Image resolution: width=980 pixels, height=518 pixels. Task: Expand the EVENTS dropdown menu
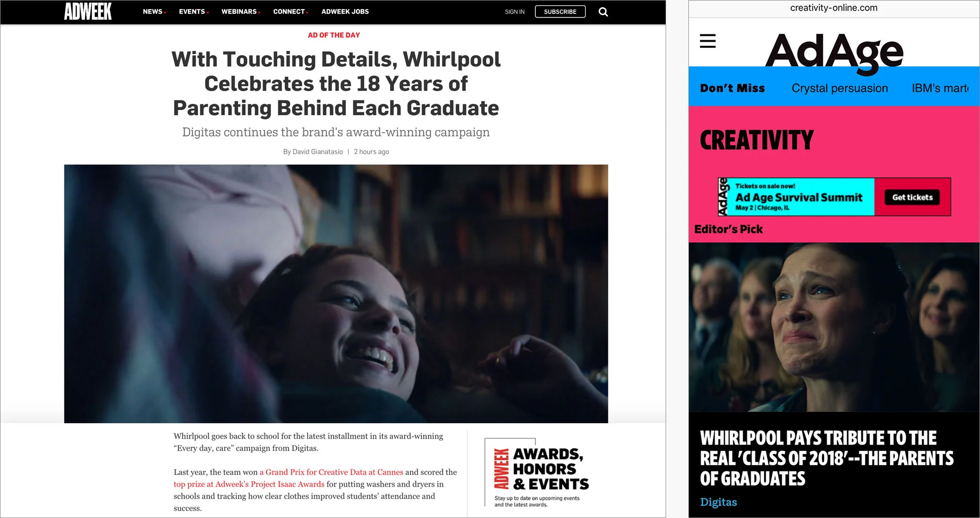coord(194,12)
